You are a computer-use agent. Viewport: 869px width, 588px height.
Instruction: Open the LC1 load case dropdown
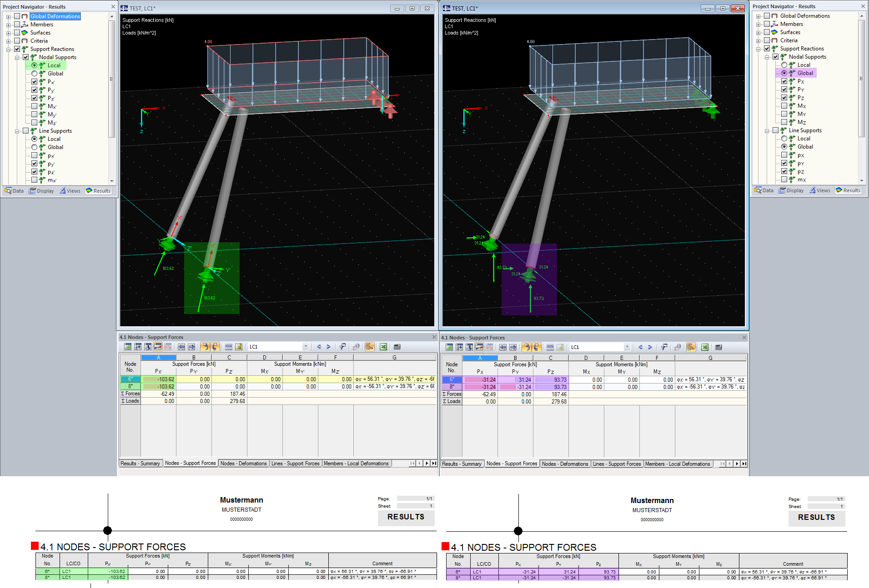click(x=306, y=346)
